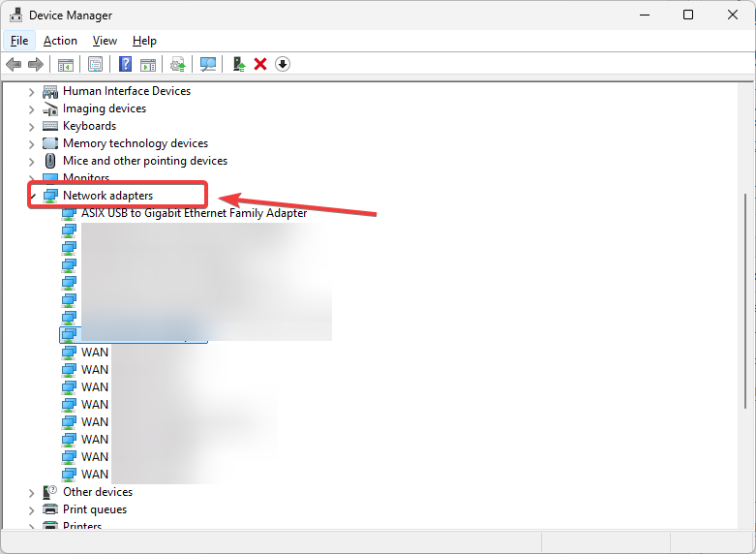Screen dimensions: 756x554
Task: Click the Disable device down-arrow icon
Action: coord(283,64)
